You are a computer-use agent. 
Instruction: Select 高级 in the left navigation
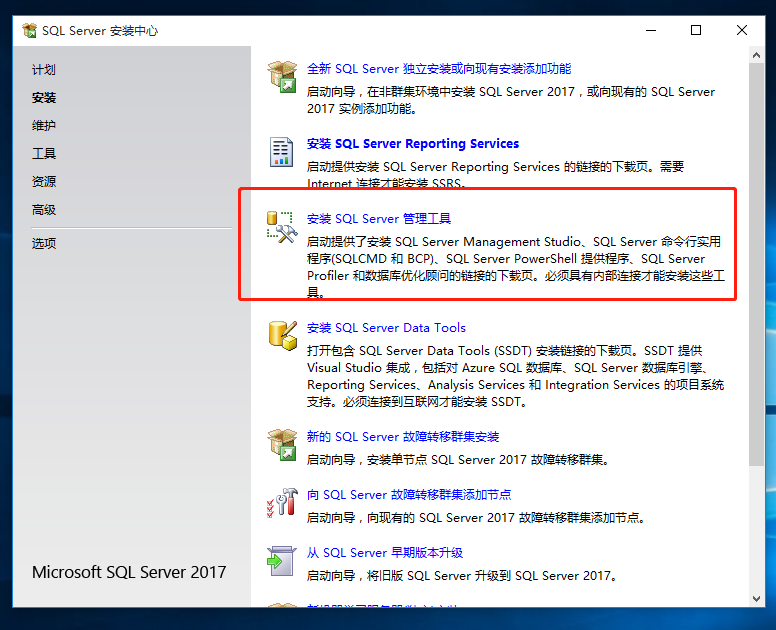(x=44, y=210)
